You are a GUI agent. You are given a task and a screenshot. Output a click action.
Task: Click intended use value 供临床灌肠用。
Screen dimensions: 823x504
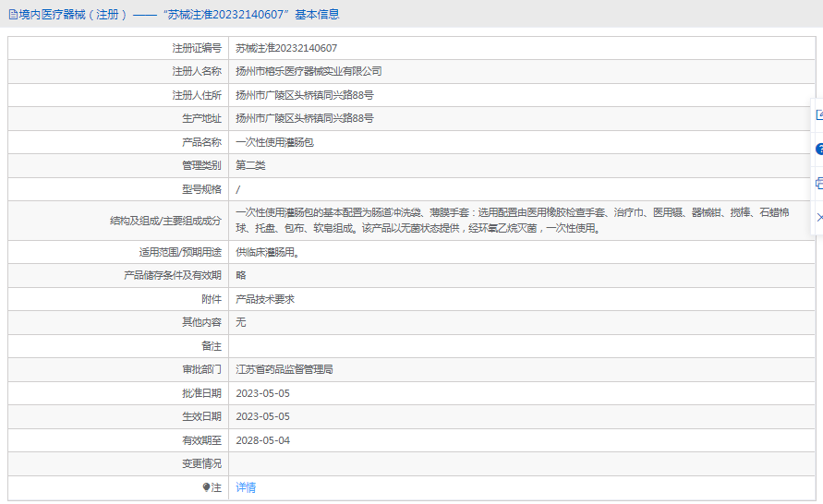click(268, 252)
